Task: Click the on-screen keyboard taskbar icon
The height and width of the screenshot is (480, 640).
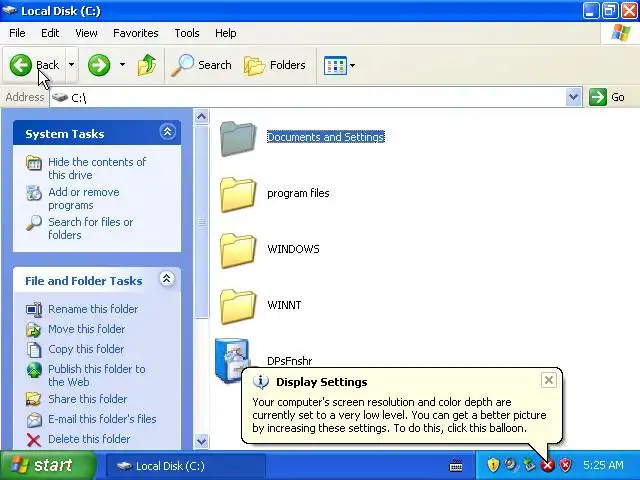Action: [x=456, y=465]
